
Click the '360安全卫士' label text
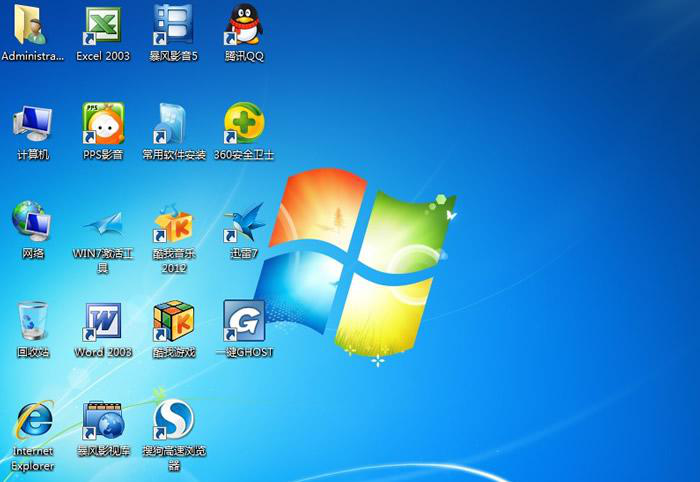(244, 155)
